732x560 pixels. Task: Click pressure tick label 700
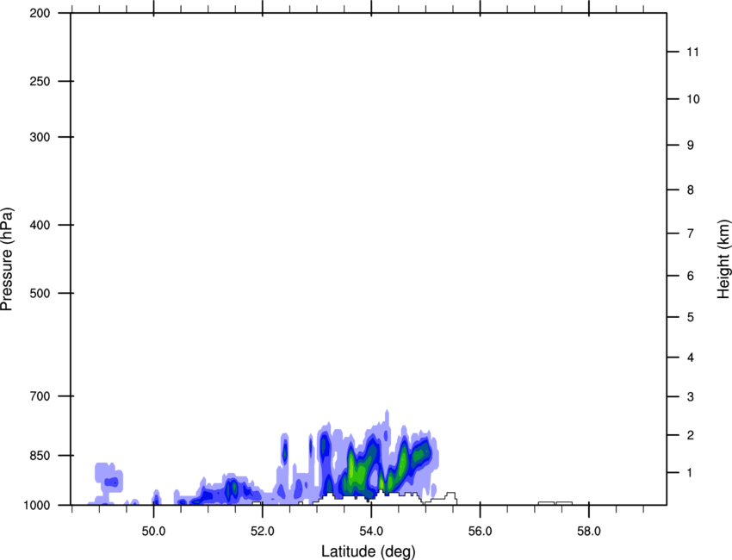click(x=40, y=396)
